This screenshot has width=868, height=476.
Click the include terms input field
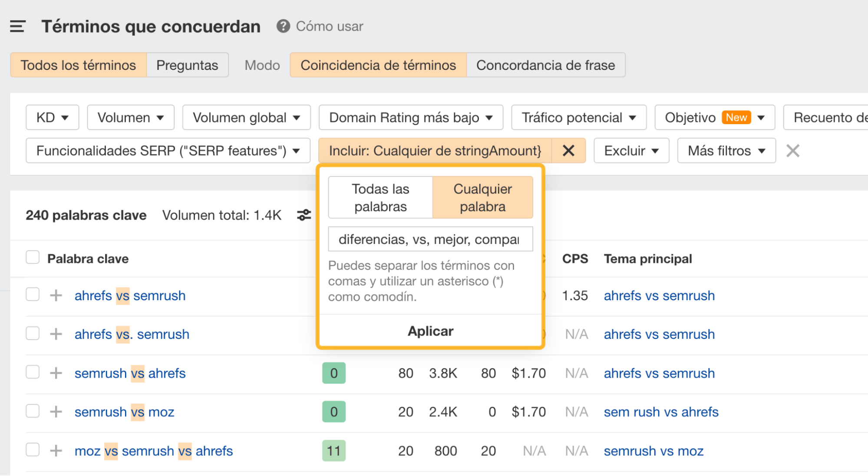click(429, 239)
